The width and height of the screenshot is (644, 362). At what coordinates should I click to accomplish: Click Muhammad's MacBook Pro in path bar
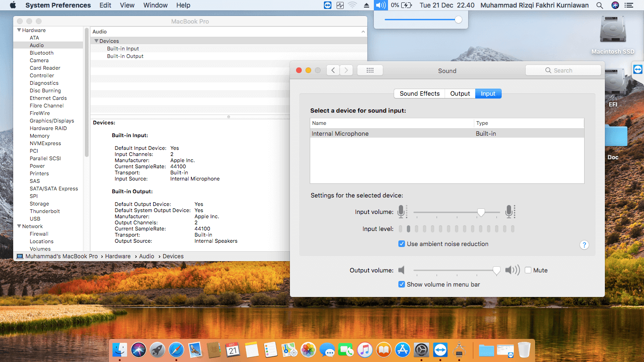[61, 256]
